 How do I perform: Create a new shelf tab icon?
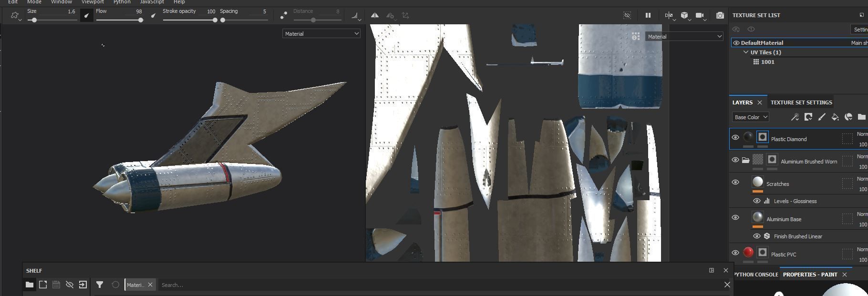(x=43, y=285)
